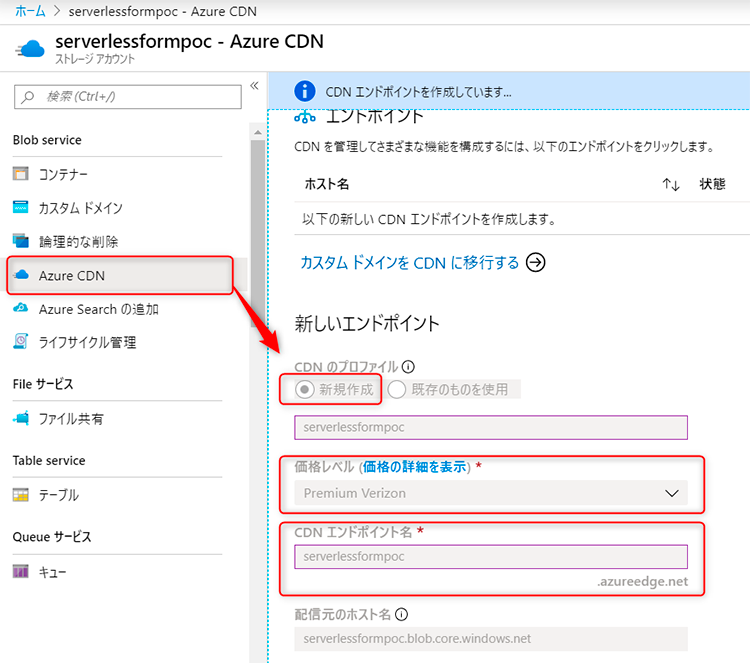Click info icon beside CDN のプロファイル

[408, 366]
